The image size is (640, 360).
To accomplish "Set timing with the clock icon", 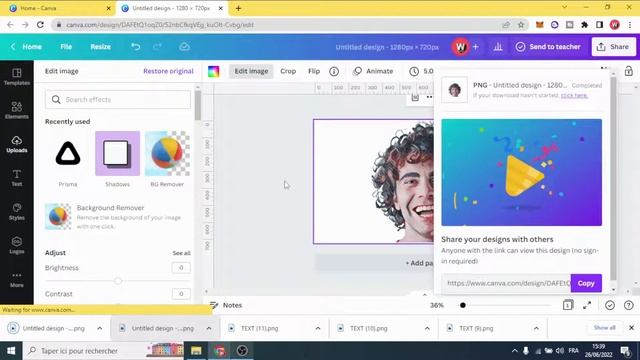I will (414, 71).
